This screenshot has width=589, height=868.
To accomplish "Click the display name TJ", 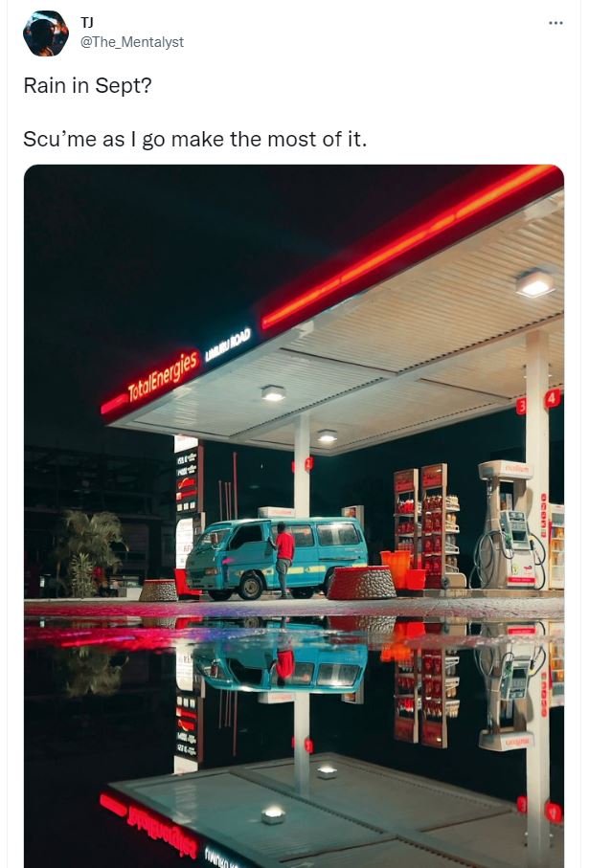I will pos(87,22).
